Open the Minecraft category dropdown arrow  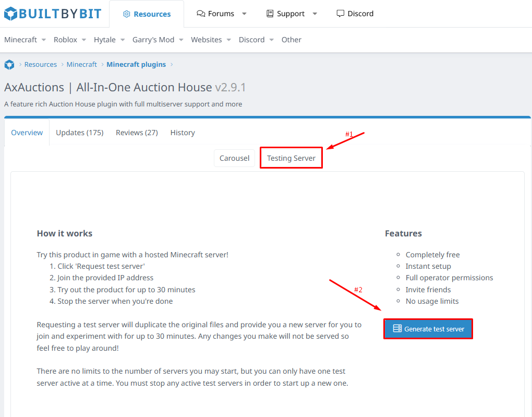(44, 40)
